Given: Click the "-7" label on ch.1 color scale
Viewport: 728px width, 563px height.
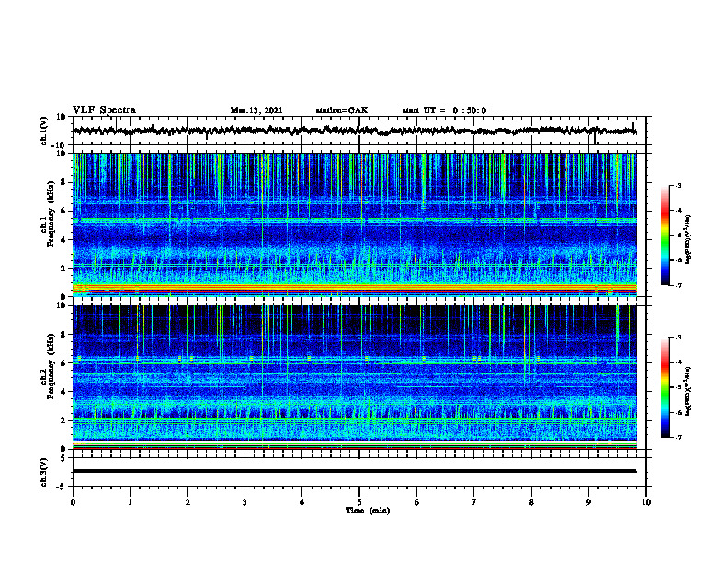Looking at the screenshot, I should [678, 285].
